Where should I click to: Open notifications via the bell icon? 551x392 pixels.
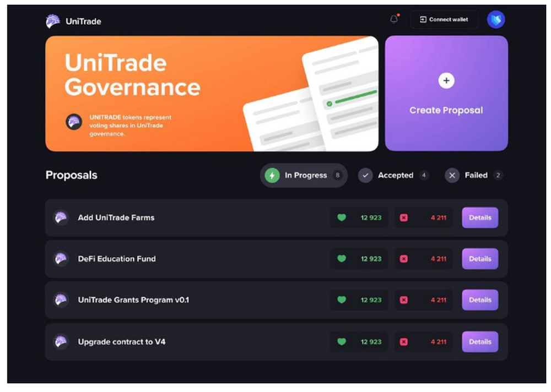point(393,19)
